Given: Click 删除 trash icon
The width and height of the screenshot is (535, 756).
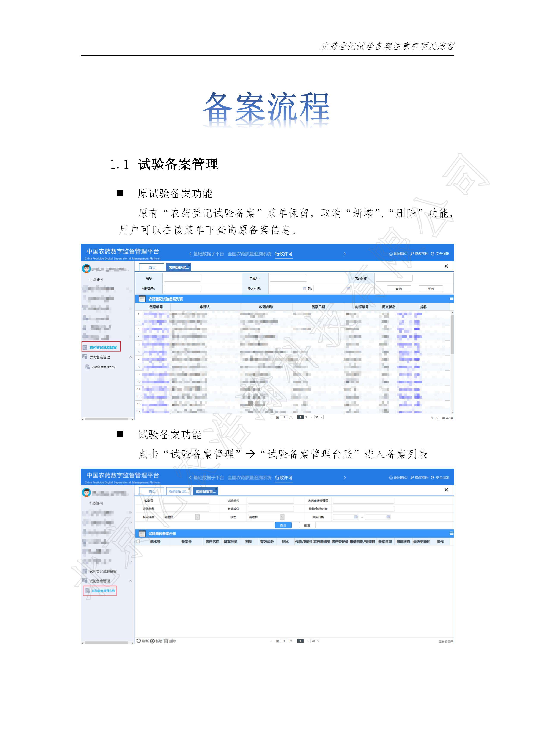Looking at the screenshot, I should [x=166, y=641].
